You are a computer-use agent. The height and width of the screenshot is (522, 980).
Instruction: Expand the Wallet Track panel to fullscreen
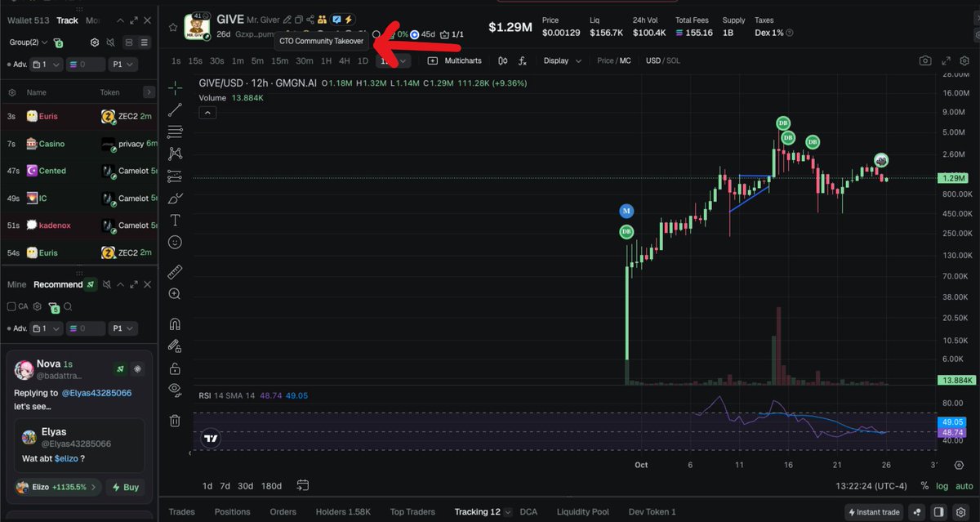[x=133, y=20]
